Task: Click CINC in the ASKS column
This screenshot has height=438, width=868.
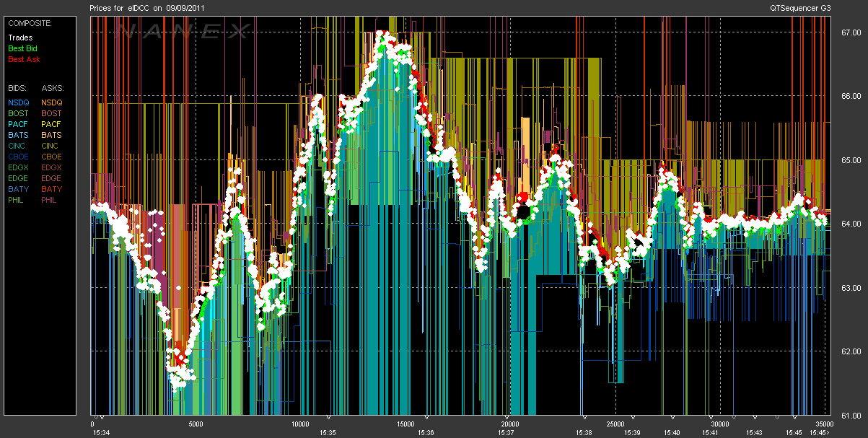Action: [x=51, y=146]
